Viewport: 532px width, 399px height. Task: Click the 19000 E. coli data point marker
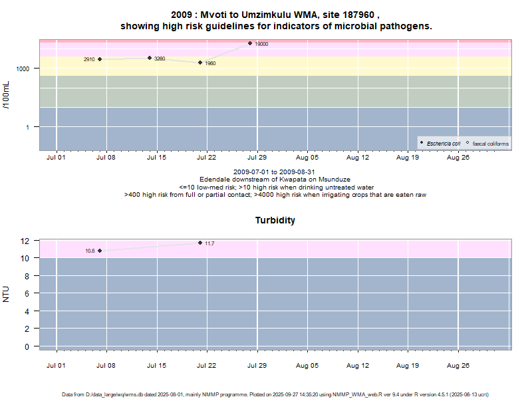pos(250,43)
